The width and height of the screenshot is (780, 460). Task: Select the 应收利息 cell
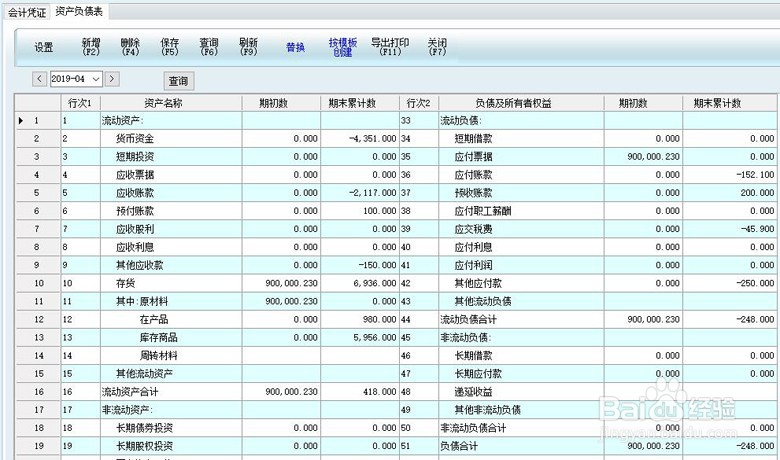(x=171, y=247)
